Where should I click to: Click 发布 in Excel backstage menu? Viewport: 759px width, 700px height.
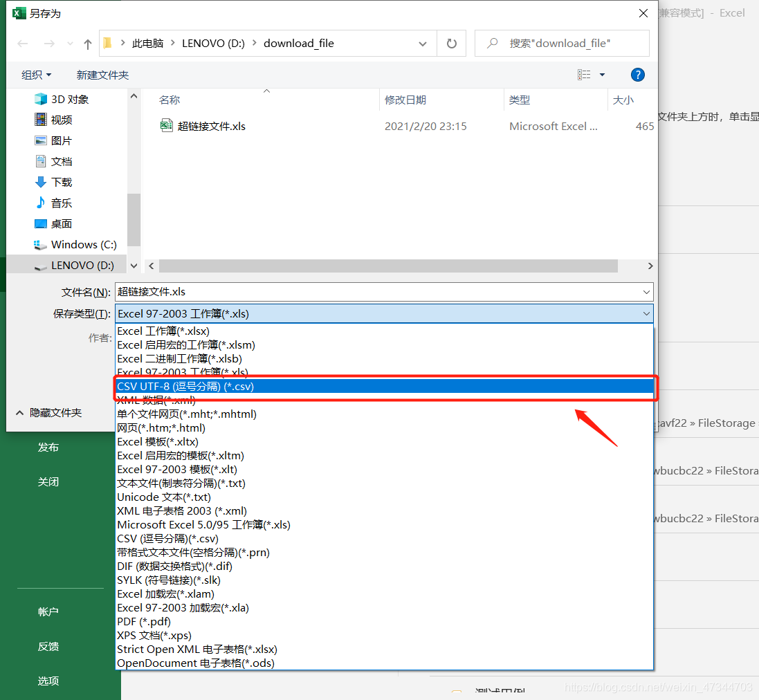pos(48,448)
